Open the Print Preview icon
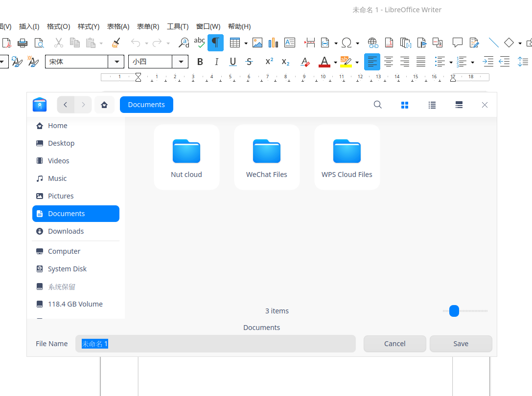532x396 pixels. (x=39, y=43)
